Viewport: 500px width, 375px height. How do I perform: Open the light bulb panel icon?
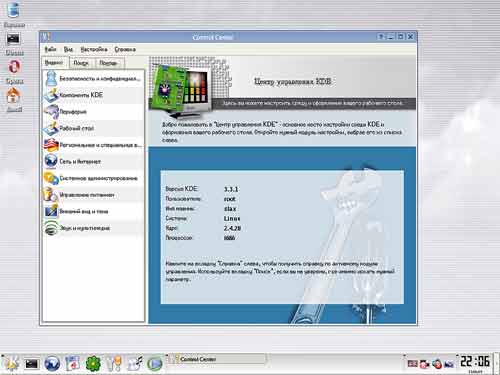point(114,363)
